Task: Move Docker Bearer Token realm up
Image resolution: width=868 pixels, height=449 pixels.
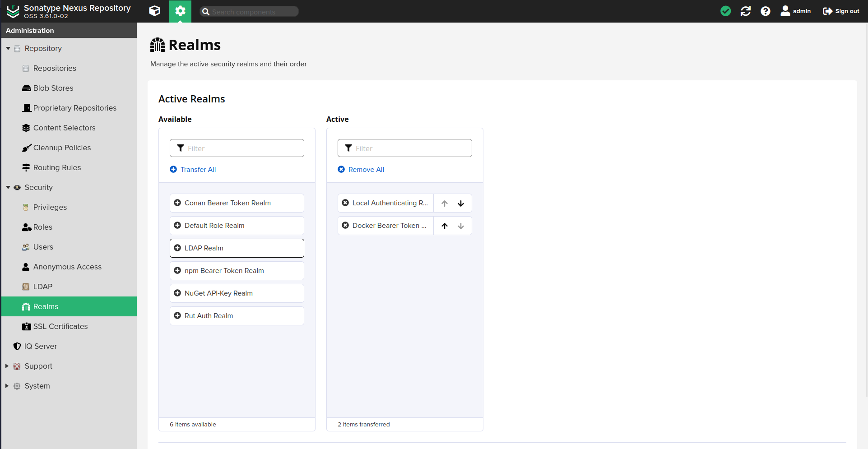Action: (445, 226)
